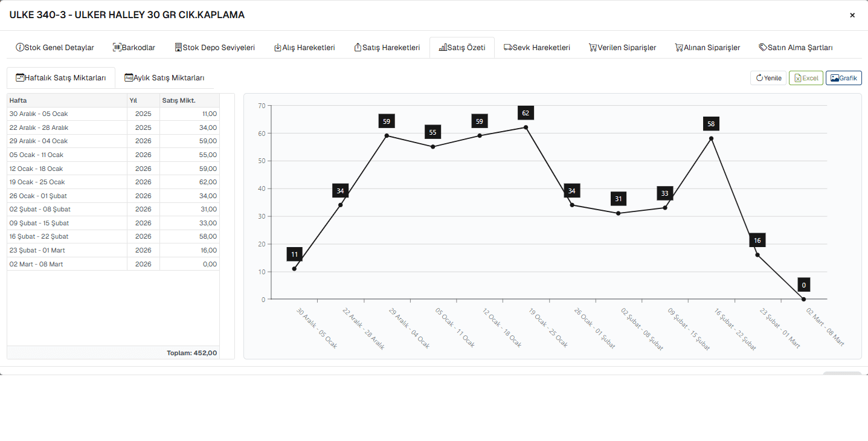Click the barcode icon next to Barkodlar
868x441 pixels.
117,47
